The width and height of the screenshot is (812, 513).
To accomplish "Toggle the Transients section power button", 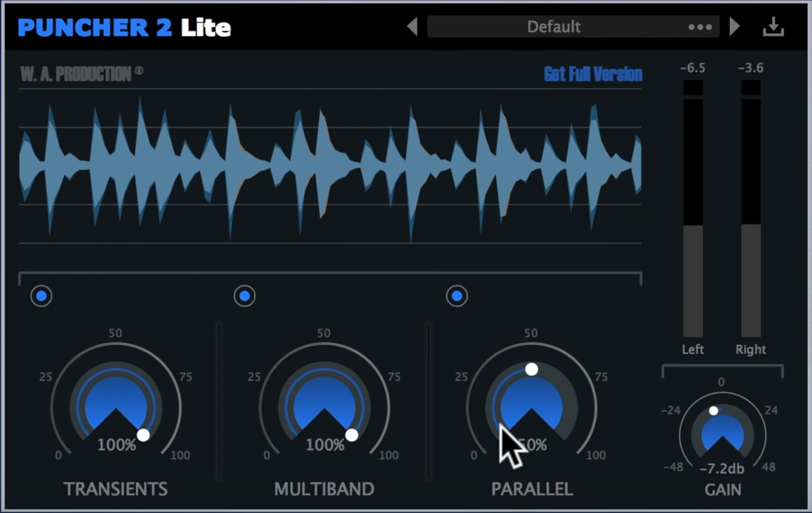I will tap(42, 296).
